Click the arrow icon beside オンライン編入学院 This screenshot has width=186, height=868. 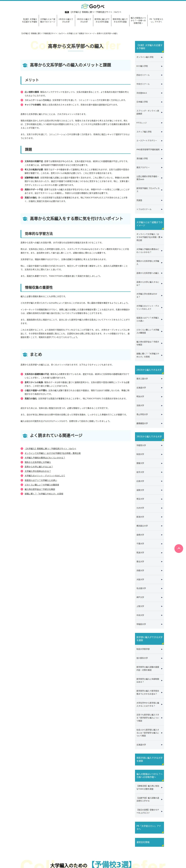click(162, 57)
